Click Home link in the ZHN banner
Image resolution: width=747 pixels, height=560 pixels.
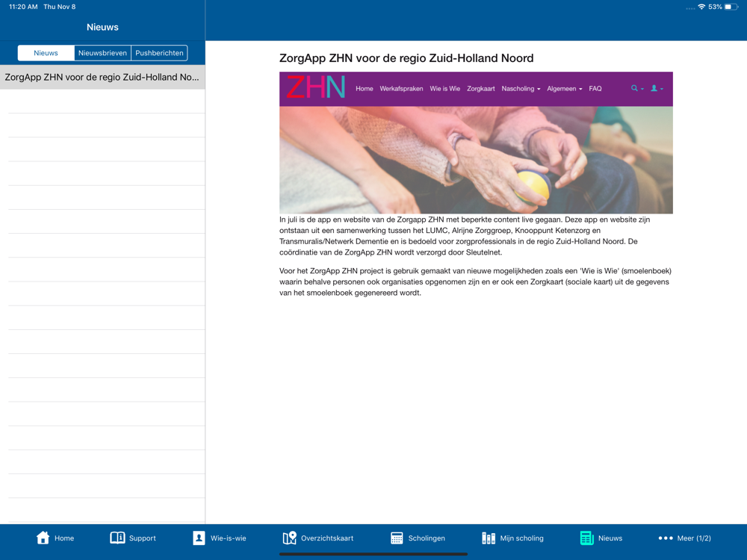point(365,89)
